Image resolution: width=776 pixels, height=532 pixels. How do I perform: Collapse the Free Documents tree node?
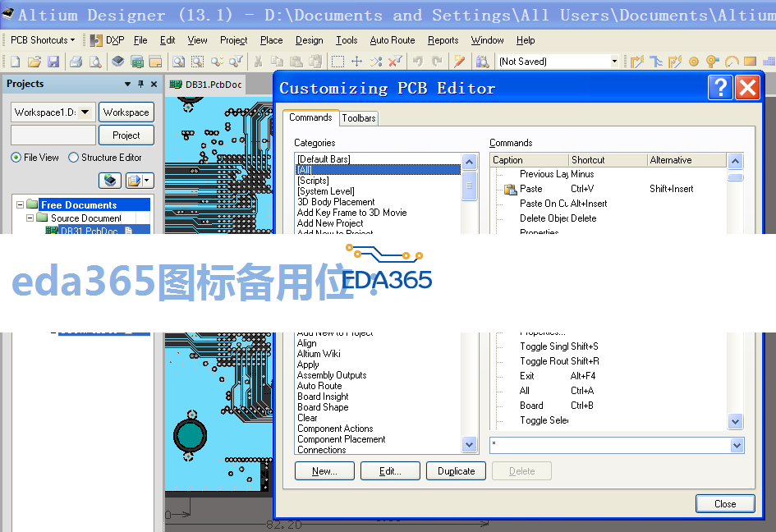[x=21, y=204]
